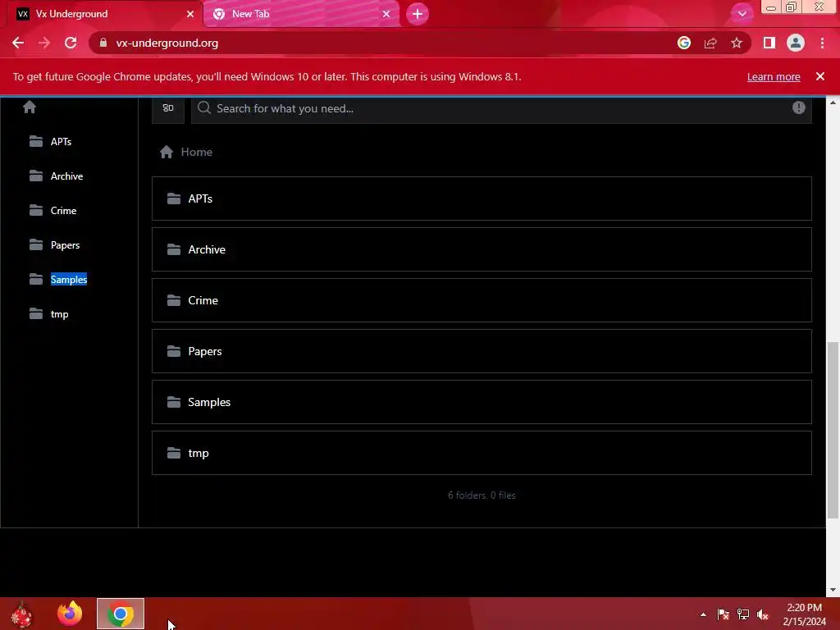The width and height of the screenshot is (840, 630).
Task: Open the Crime folder row
Action: coord(482,300)
